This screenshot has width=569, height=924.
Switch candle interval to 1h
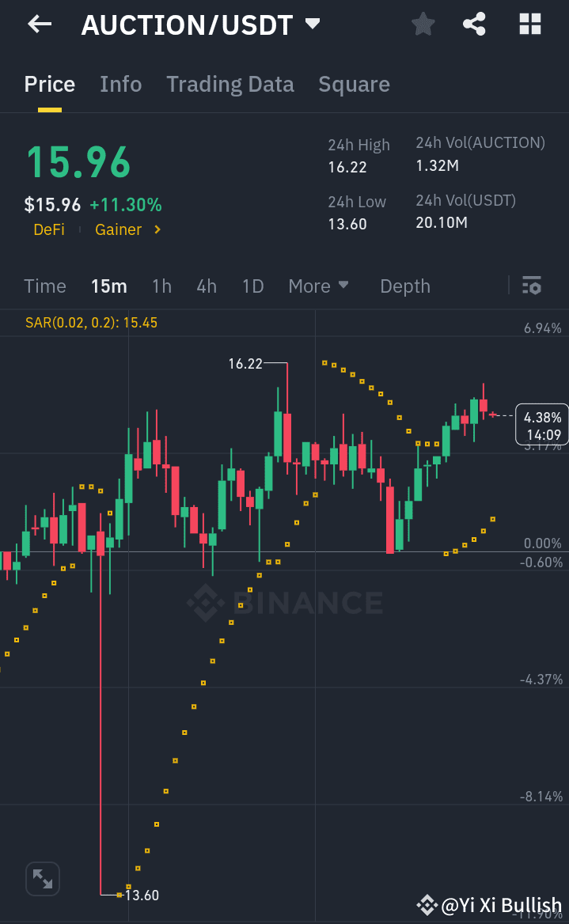(161, 286)
